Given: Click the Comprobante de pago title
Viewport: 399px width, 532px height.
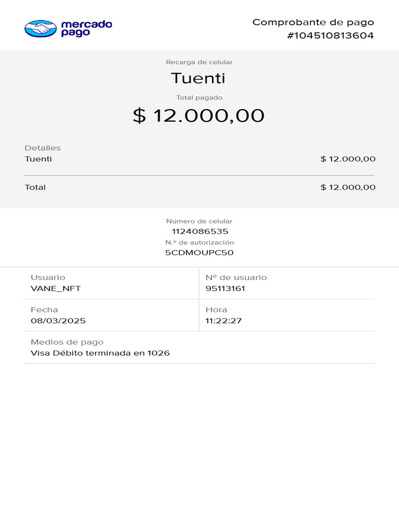Looking at the screenshot, I should 313,22.
